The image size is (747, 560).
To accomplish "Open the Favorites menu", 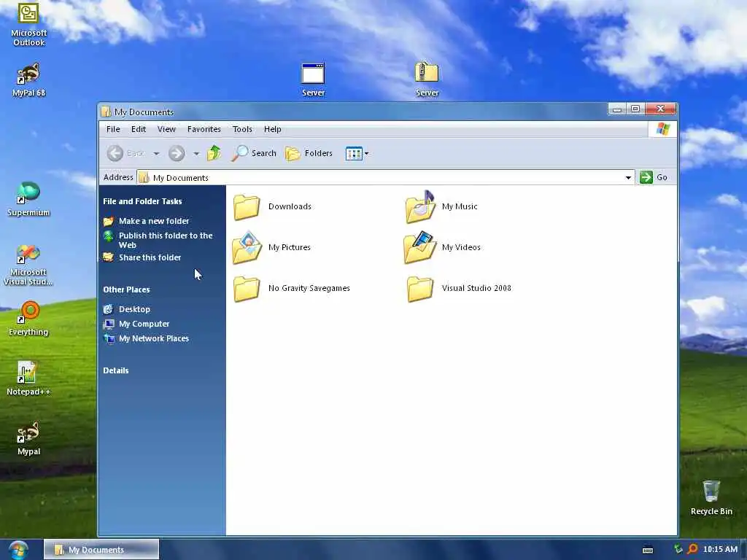I will (x=204, y=129).
